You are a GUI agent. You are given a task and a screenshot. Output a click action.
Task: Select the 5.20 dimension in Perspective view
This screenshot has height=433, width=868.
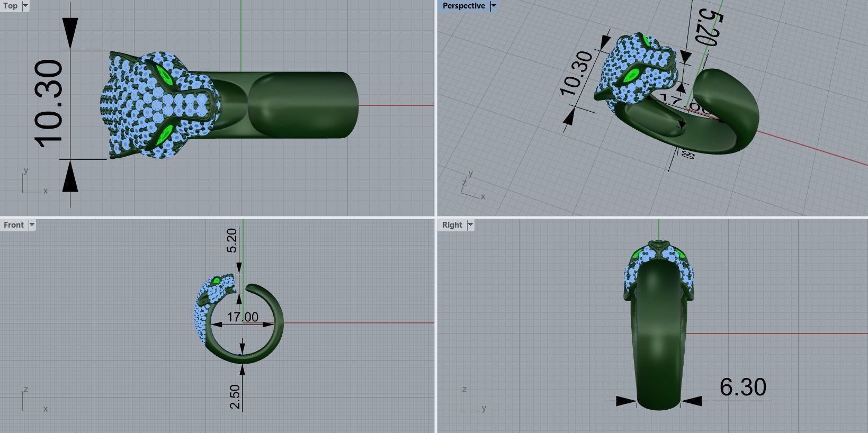(708, 28)
